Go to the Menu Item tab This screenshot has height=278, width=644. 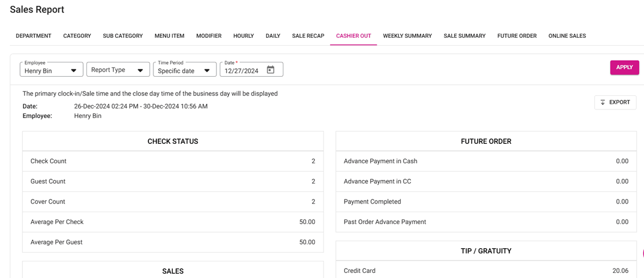click(x=169, y=36)
